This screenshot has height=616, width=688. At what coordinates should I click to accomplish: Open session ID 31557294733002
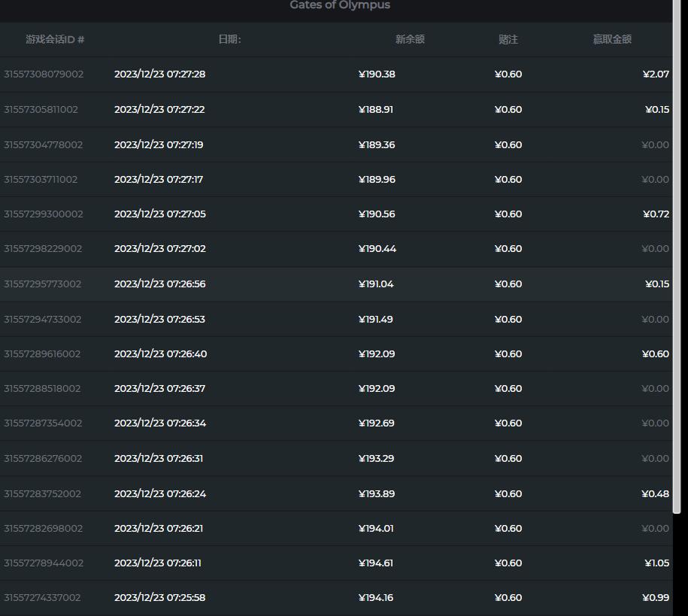tap(43, 319)
